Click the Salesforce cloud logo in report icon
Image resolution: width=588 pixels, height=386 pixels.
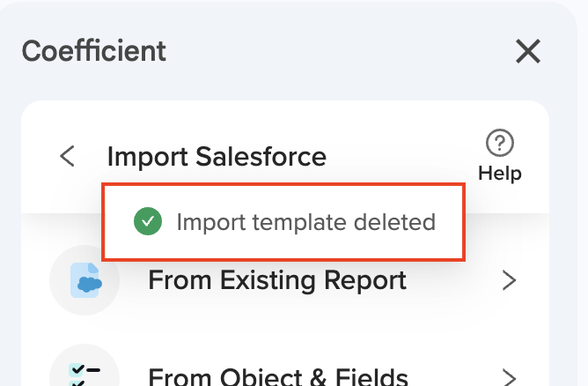tap(86, 285)
